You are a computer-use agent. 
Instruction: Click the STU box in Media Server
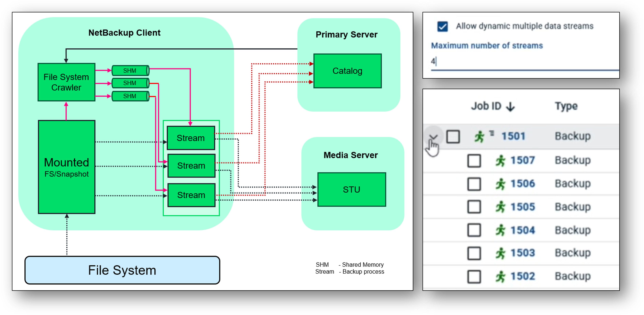coord(352,190)
